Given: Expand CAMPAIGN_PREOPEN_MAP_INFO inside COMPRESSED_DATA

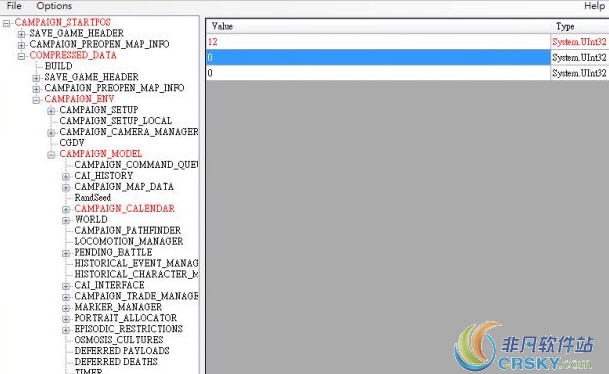Looking at the screenshot, I should (x=36, y=89).
